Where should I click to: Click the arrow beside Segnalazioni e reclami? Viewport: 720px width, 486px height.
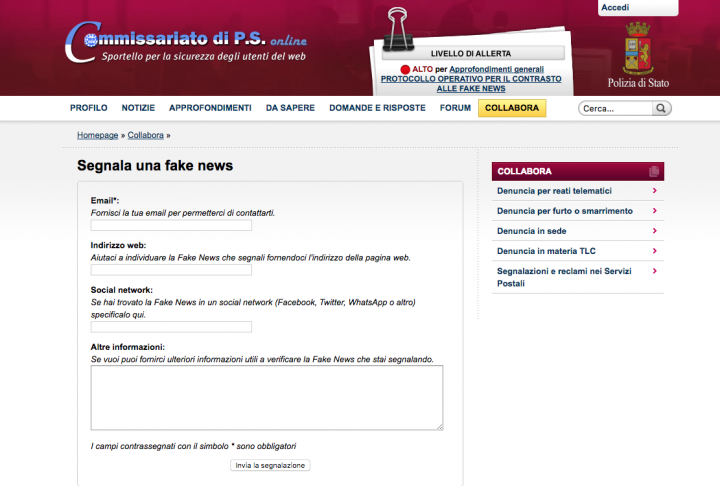pos(655,271)
